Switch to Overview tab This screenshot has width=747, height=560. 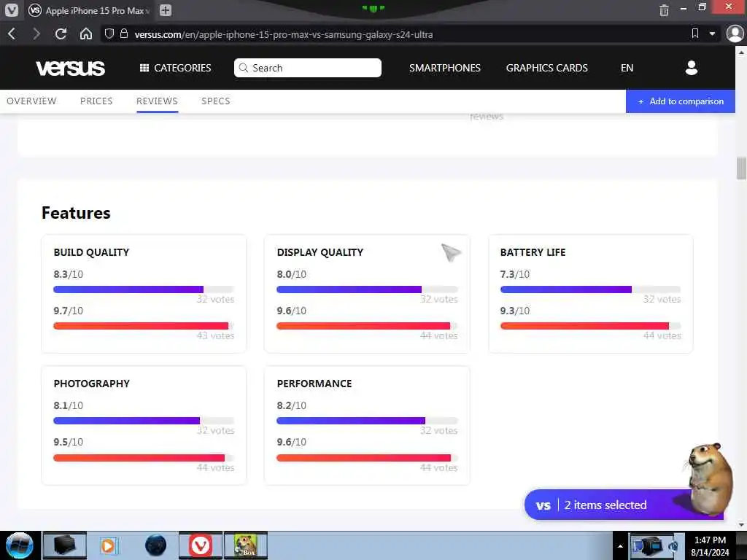tap(31, 101)
